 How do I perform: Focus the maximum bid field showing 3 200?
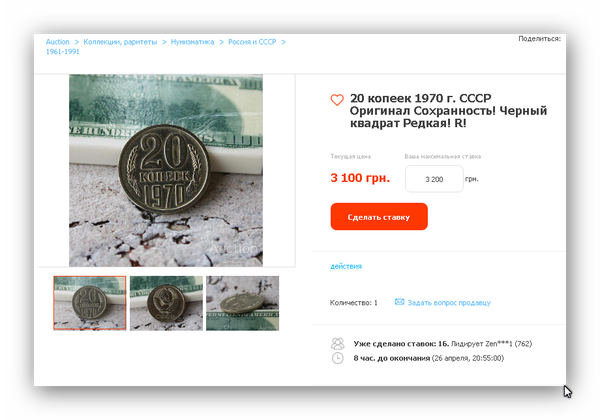(x=434, y=179)
